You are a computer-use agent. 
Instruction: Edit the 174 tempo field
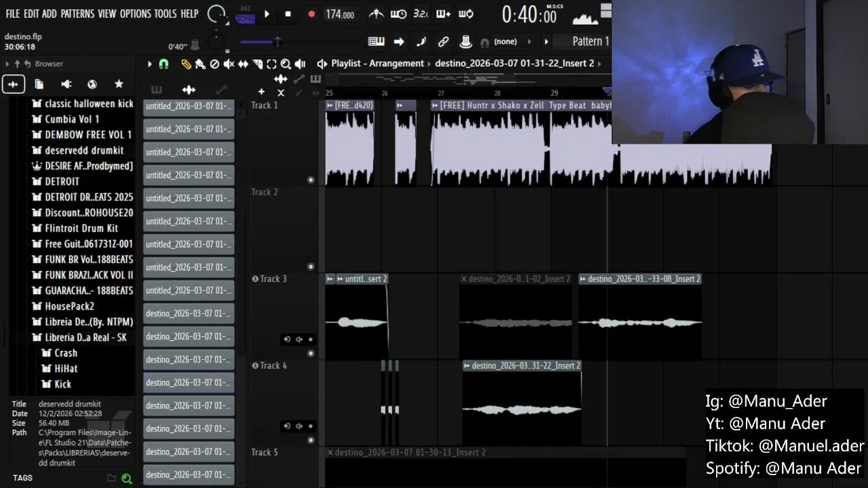[340, 14]
